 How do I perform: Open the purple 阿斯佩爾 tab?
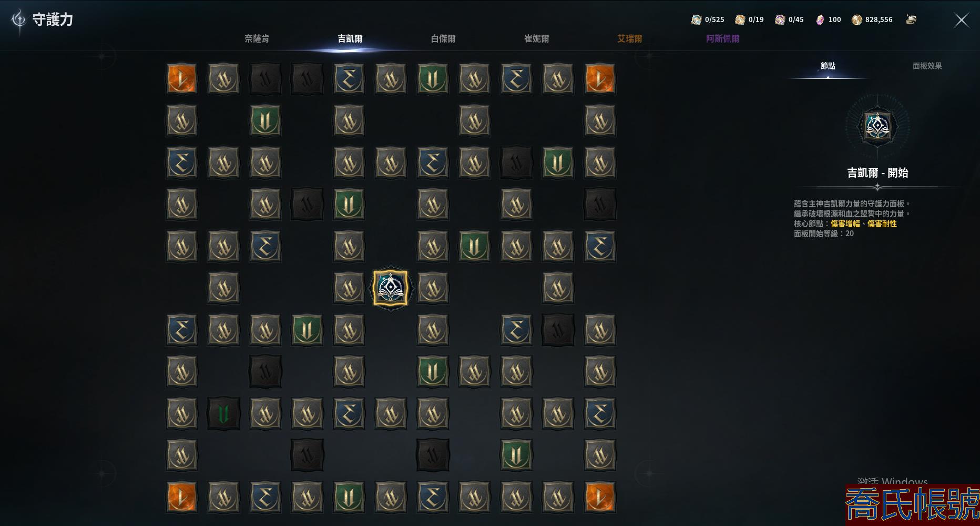(722, 38)
